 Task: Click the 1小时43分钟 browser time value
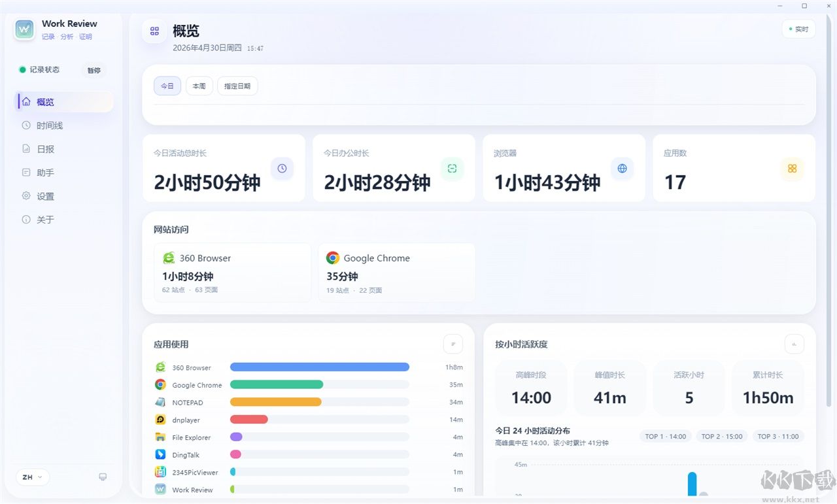[547, 182]
